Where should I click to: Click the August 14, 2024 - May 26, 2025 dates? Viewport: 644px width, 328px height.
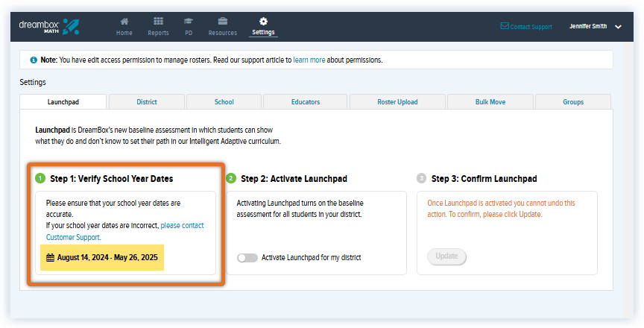[107, 257]
